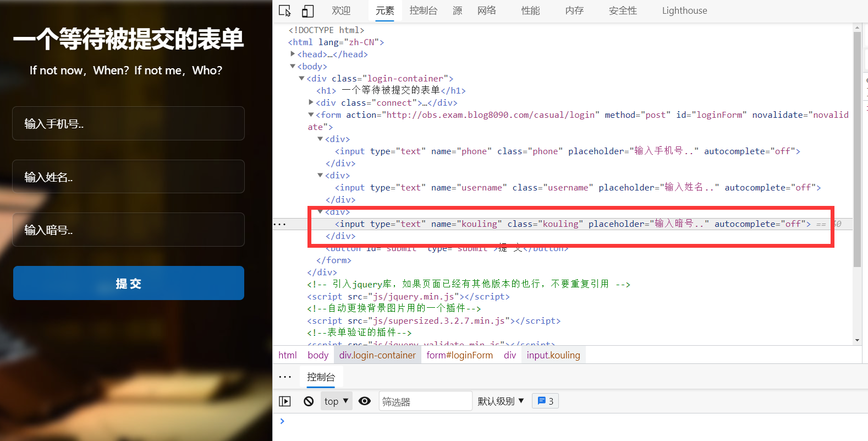Screen dimensions: 868x441
Task: Select input.kouling in the breadcrumb
Action: [x=553, y=355]
